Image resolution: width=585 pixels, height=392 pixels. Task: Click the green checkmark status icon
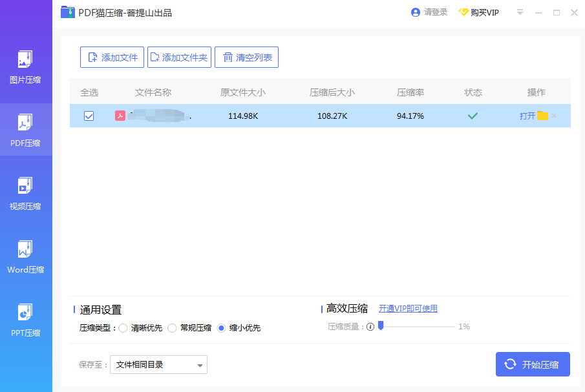click(473, 116)
